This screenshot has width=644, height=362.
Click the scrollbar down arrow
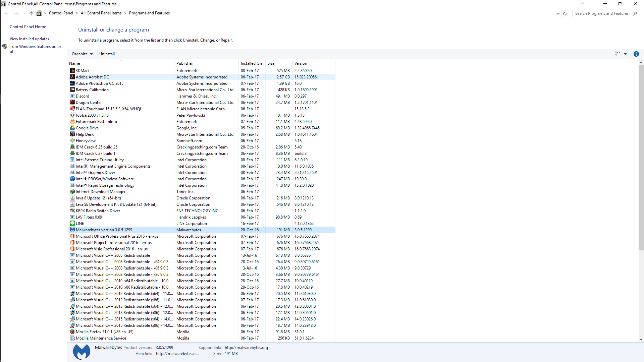641,339
